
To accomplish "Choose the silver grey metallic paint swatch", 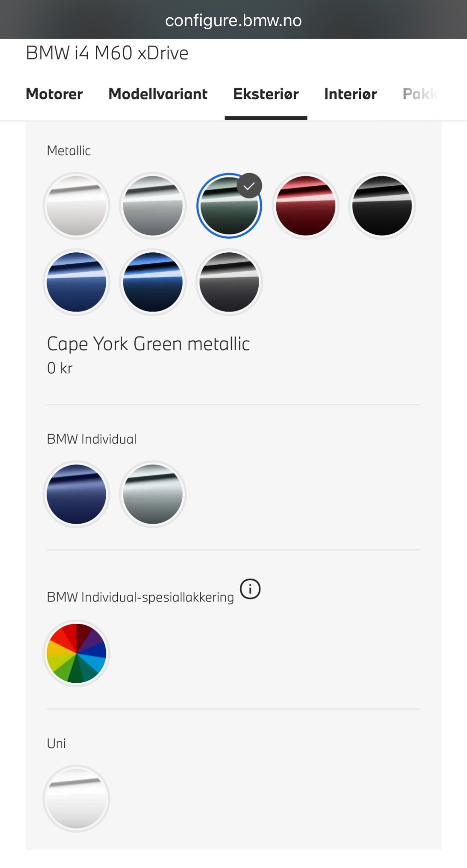I will (x=153, y=206).
